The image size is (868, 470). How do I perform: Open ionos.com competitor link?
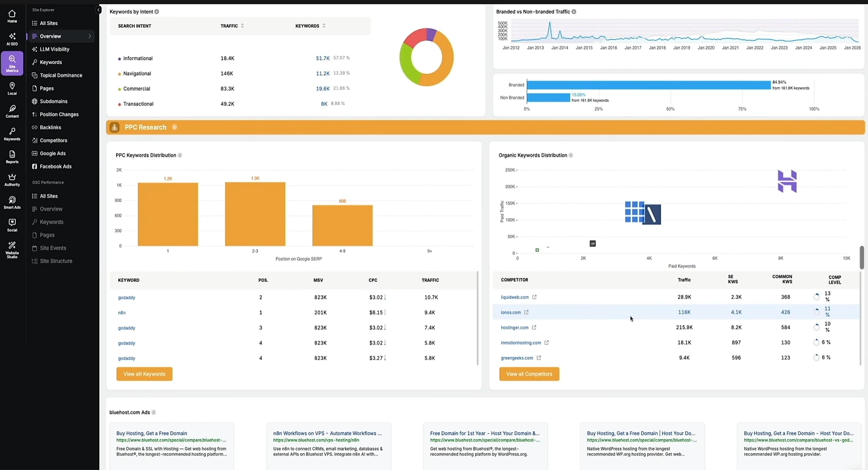pos(510,312)
